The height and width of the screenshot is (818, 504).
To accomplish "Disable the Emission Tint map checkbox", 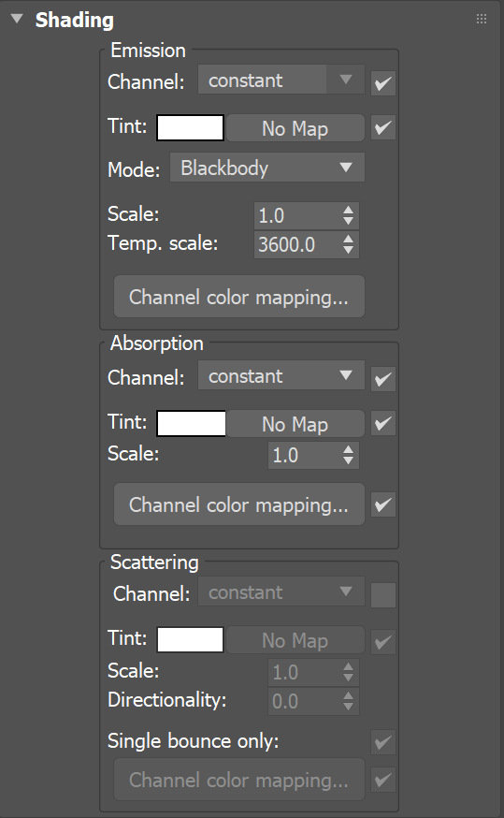I will 383,128.
